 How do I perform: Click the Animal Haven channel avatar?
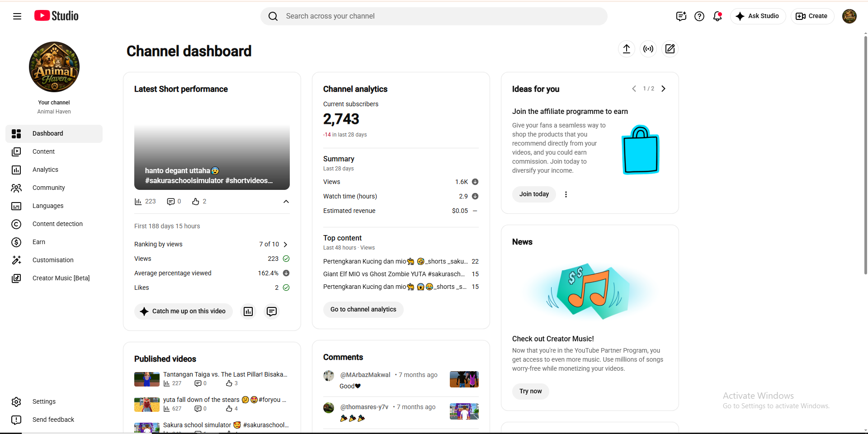point(54,67)
